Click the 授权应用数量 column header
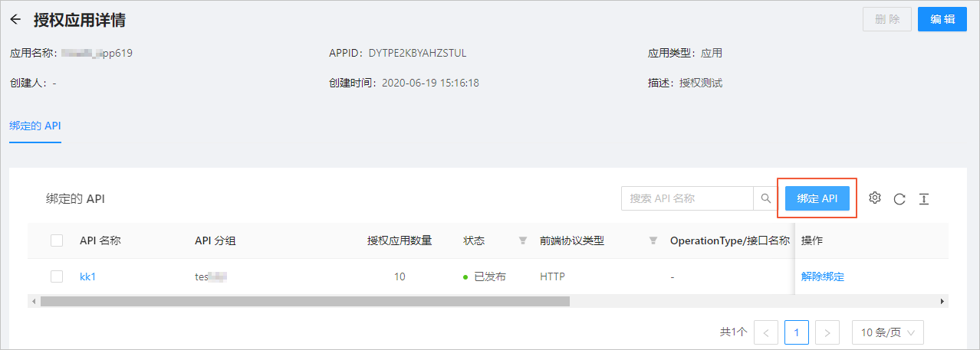Image resolution: width=980 pixels, height=350 pixels. [400, 240]
